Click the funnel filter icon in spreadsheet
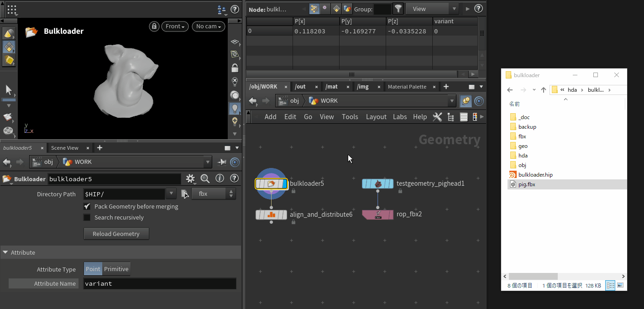The height and width of the screenshot is (309, 644). point(398,8)
